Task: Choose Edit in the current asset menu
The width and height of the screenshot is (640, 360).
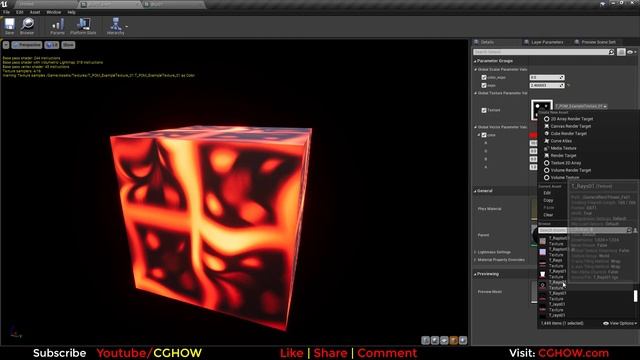Action: pos(547,193)
